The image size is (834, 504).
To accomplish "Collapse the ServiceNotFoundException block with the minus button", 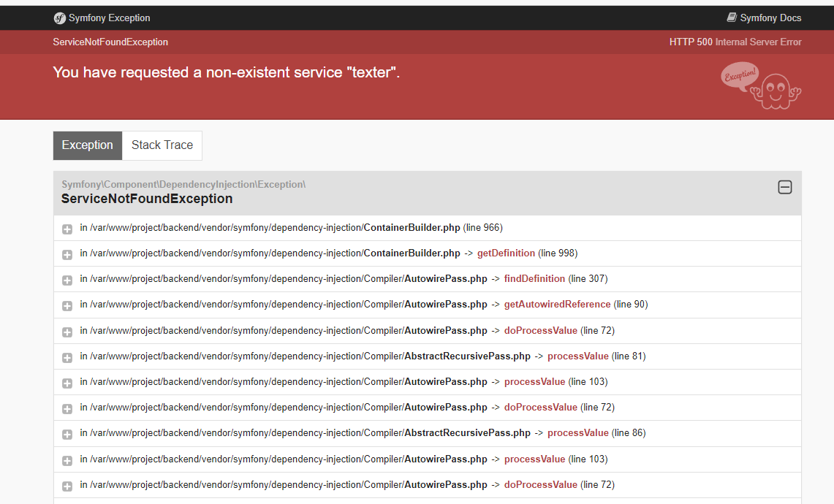I will click(x=785, y=187).
